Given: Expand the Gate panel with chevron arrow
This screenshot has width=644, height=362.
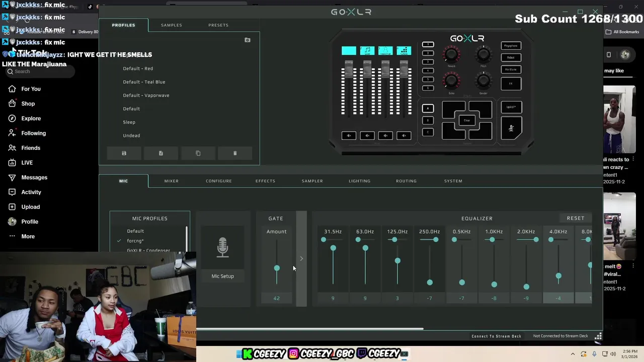Looking at the screenshot, I should pyautogui.click(x=301, y=259).
